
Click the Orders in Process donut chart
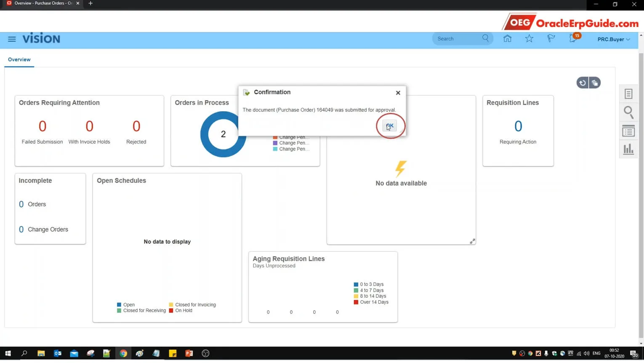pos(223,134)
